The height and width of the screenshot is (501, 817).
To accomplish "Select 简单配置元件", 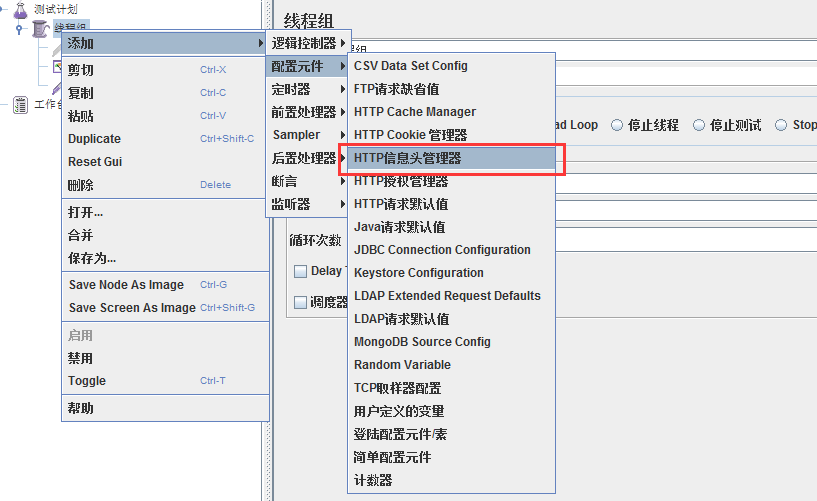I will [451, 457].
